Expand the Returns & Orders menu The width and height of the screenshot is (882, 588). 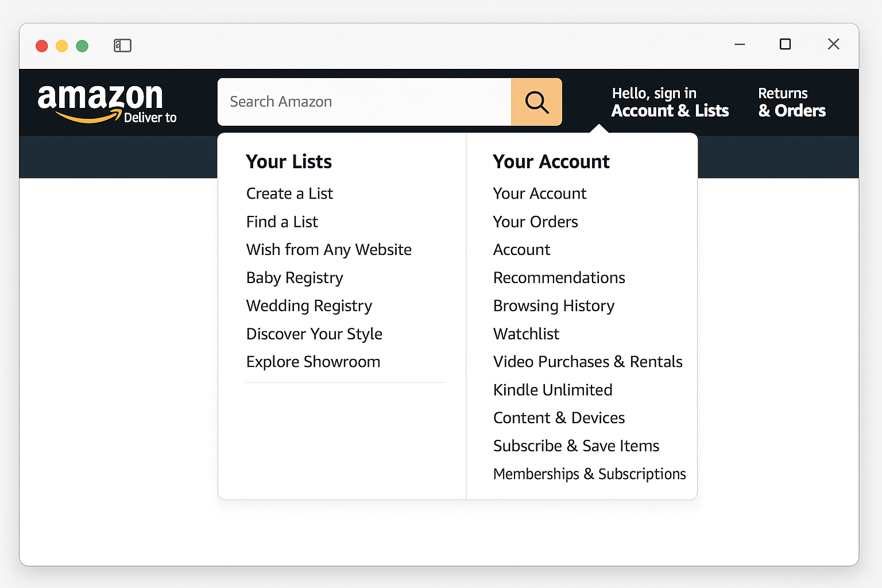pos(791,102)
